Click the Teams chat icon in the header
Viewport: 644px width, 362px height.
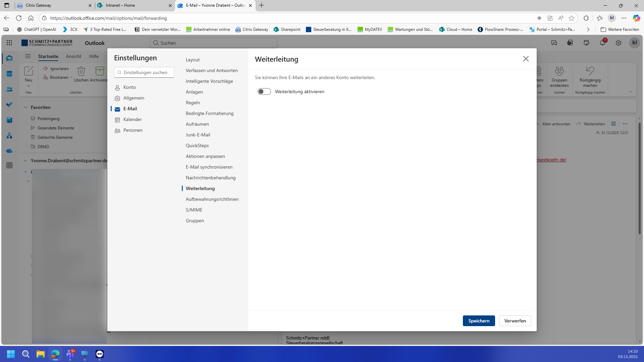(x=554, y=43)
